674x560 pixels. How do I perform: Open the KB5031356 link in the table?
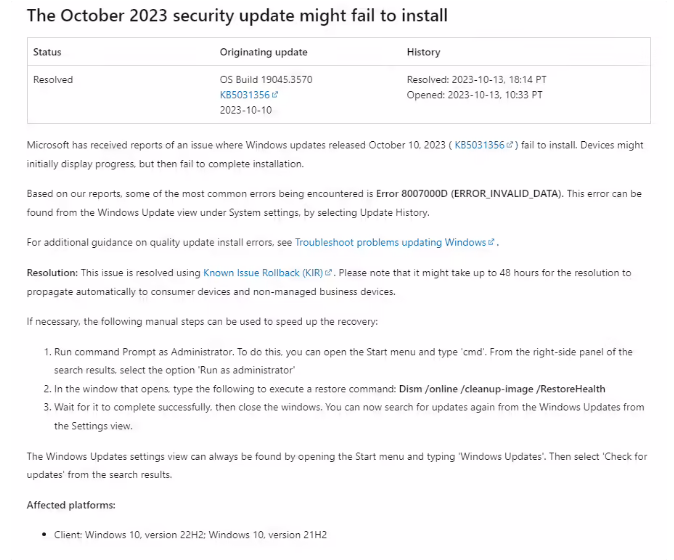(x=245, y=95)
